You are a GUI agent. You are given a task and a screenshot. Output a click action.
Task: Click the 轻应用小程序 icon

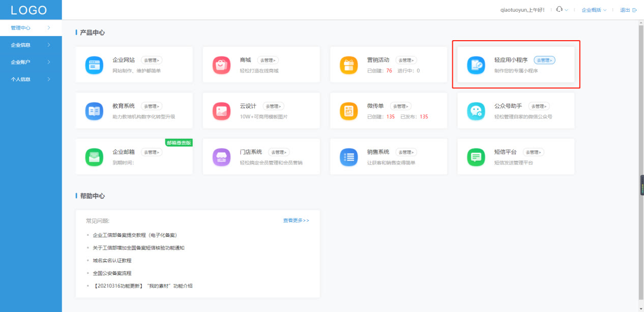476,65
